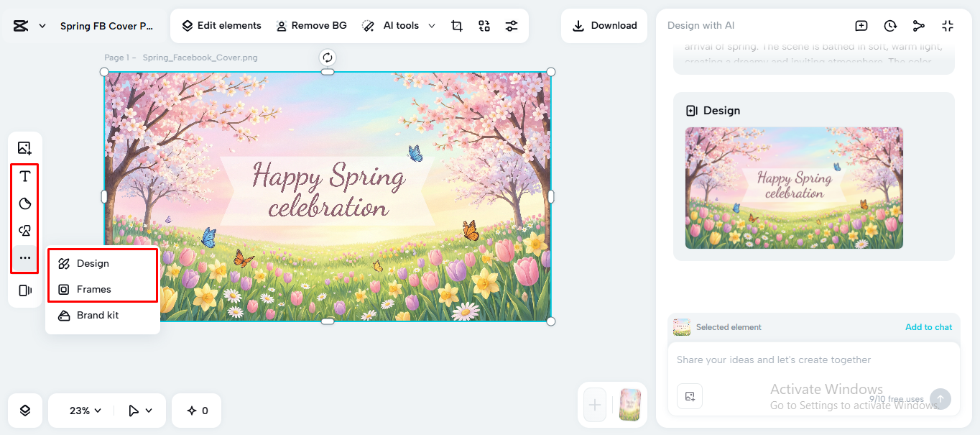The height and width of the screenshot is (435, 980).
Task: Open the add image tool in sidebar
Action: tap(24, 148)
